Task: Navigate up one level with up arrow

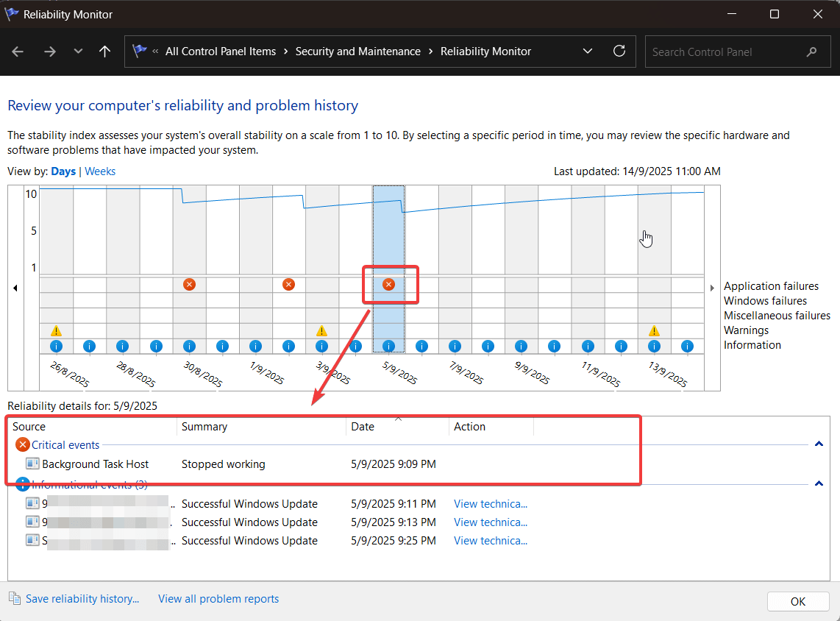Action: click(x=104, y=52)
